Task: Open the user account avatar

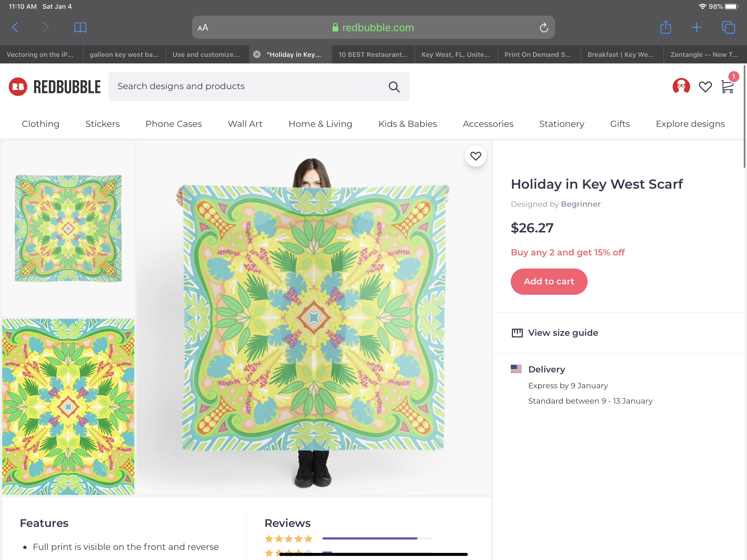Action: (x=681, y=86)
